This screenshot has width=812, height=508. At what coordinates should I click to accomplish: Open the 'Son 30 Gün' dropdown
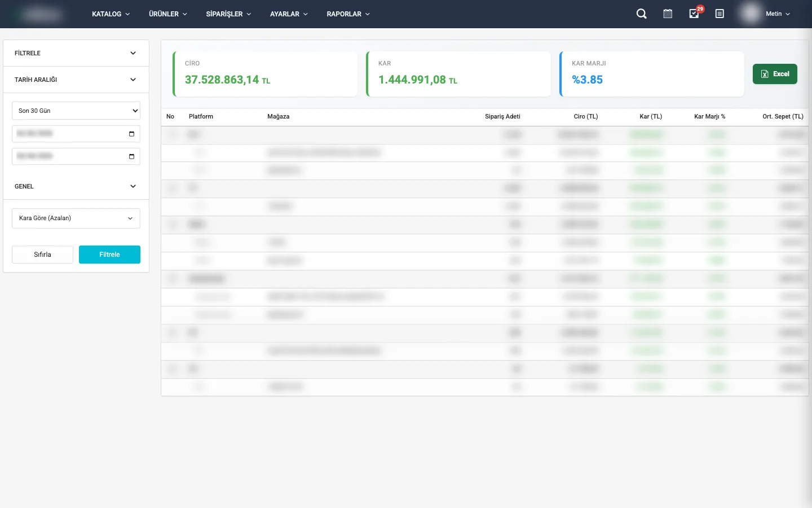coord(76,111)
